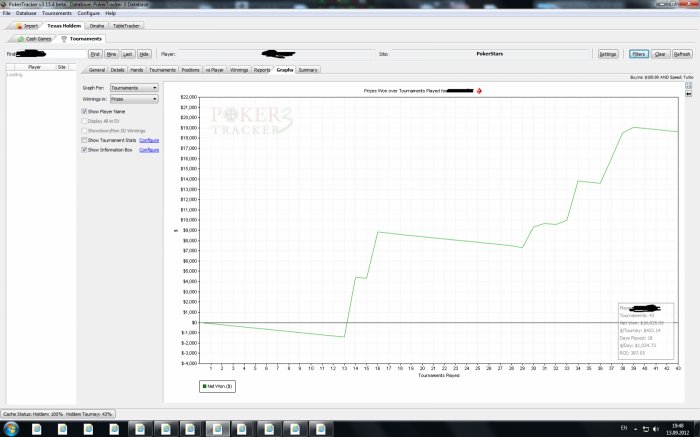Image resolution: width=700 pixels, height=437 pixels.
Task: Click the Refresh button
Action: (682, 54)
